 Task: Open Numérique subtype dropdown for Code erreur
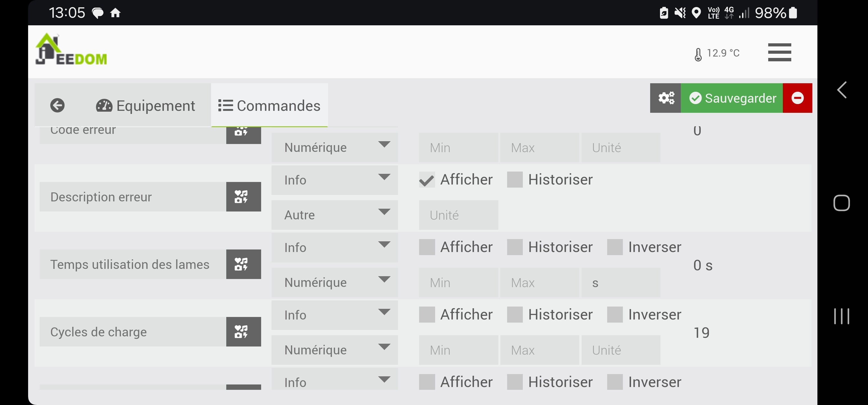(x=334, y=147)
